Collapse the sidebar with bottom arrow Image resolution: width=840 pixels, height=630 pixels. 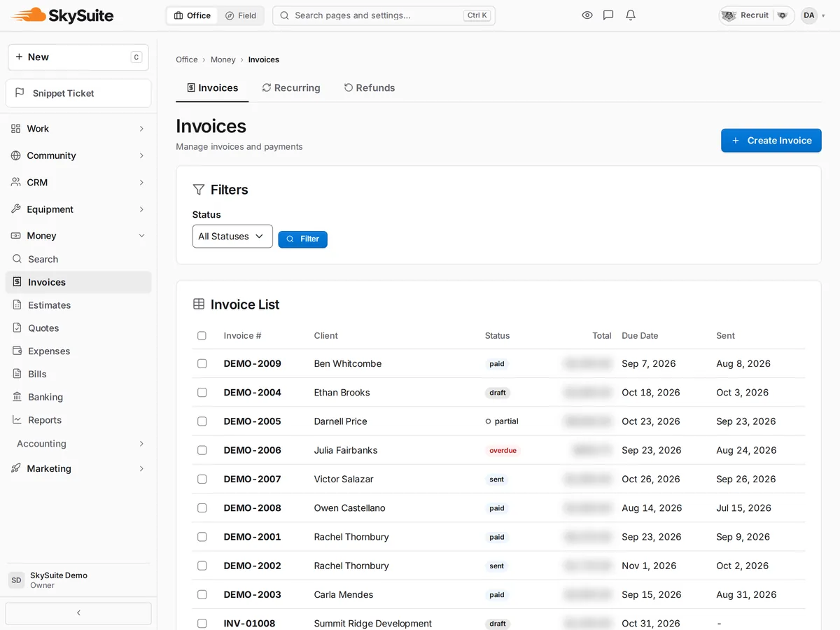[78, 613]
